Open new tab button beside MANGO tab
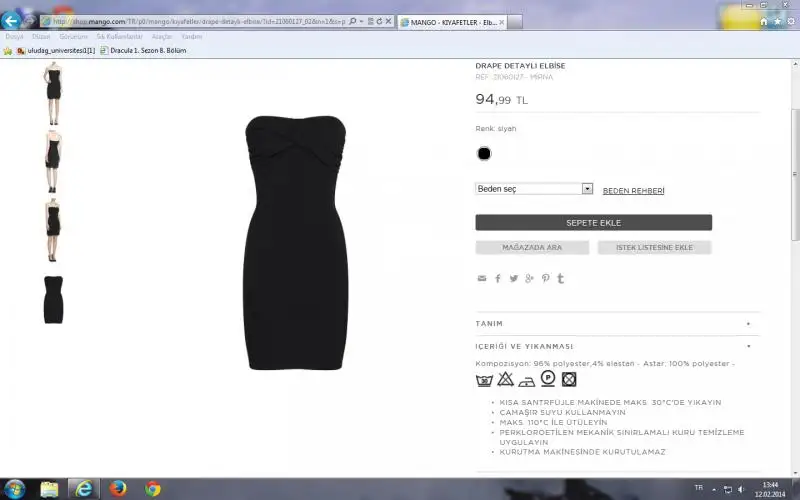Viewport: 800px width, 500px height. click(515, 22)
